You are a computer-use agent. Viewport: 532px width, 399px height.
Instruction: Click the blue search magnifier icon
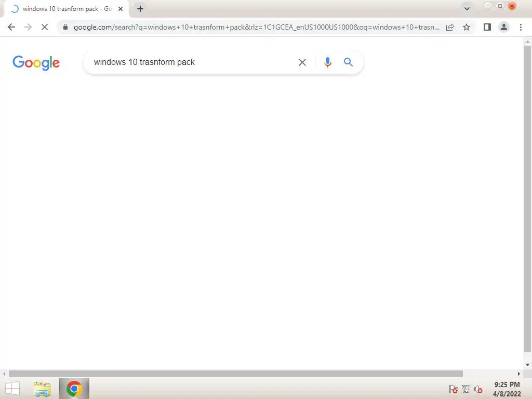click(x=348, y=62)
